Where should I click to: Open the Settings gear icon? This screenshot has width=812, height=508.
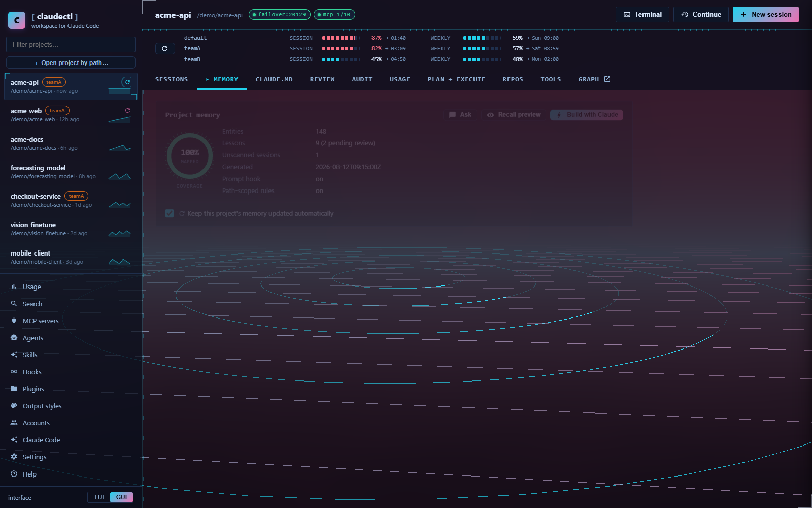tap(14, 457)
